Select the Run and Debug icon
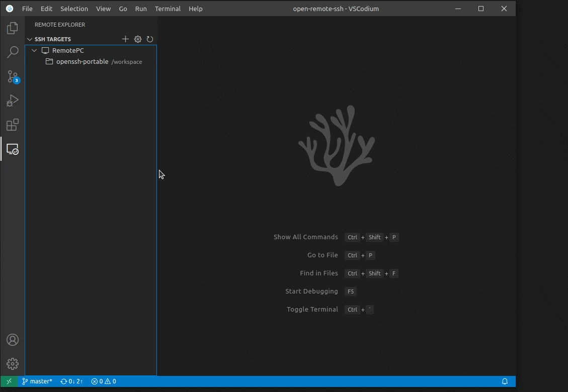568x392 pixels. [x=12, y=101]
